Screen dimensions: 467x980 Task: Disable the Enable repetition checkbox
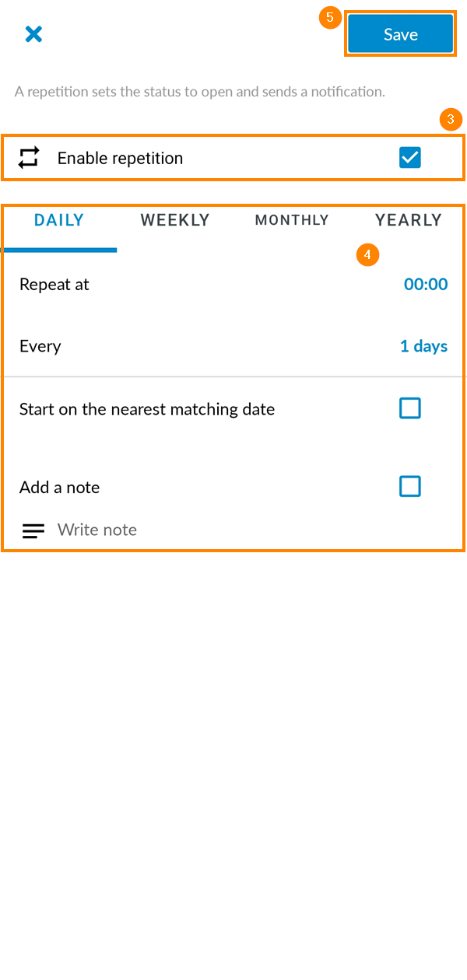pyautogui.click(x=410, y=157)
